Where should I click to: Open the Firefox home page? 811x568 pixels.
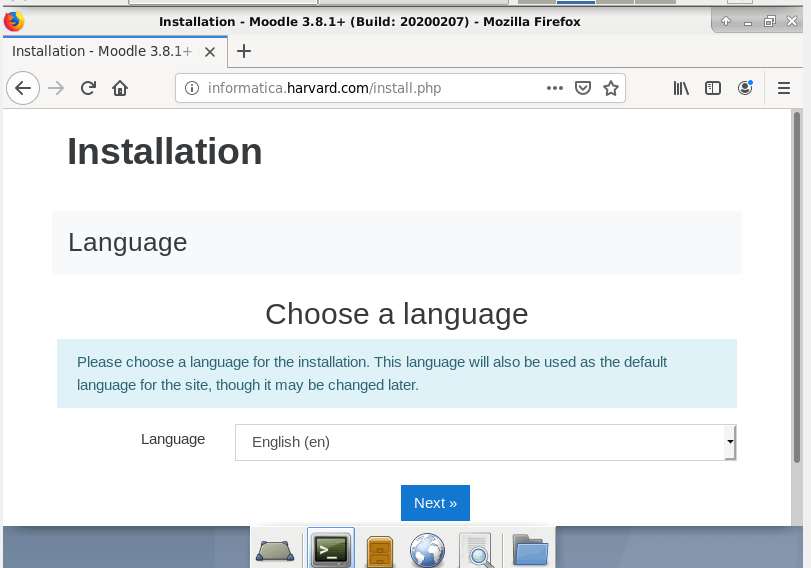click(x=120, y=88)
